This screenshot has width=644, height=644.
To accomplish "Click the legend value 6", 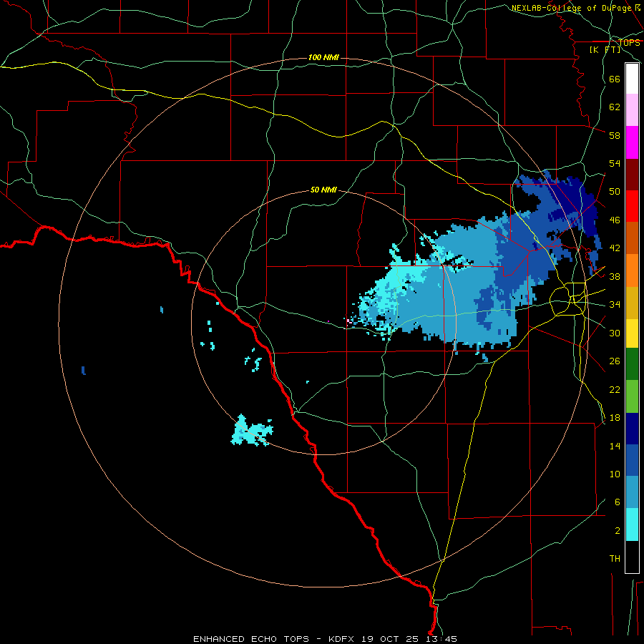I will pos(618,502).
